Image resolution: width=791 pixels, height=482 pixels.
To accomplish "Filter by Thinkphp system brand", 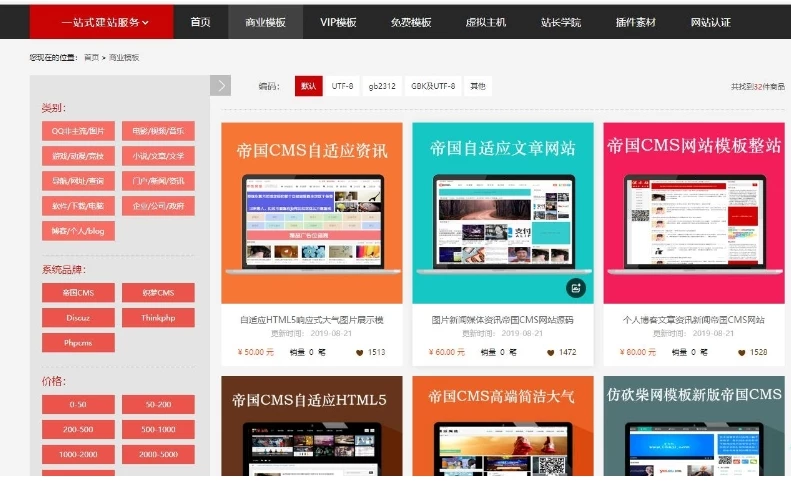I will [x=158, y=318].
